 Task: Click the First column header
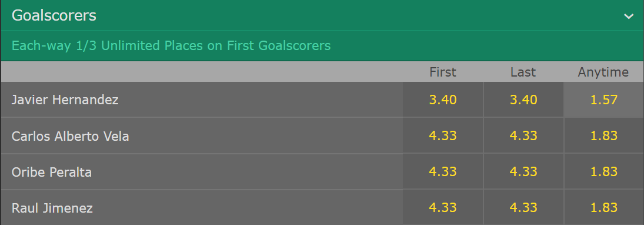(x=443, y=72)
